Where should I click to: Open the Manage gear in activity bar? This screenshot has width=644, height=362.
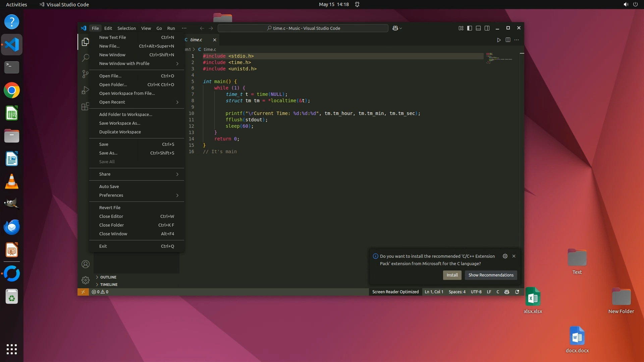tap(86, 280)
